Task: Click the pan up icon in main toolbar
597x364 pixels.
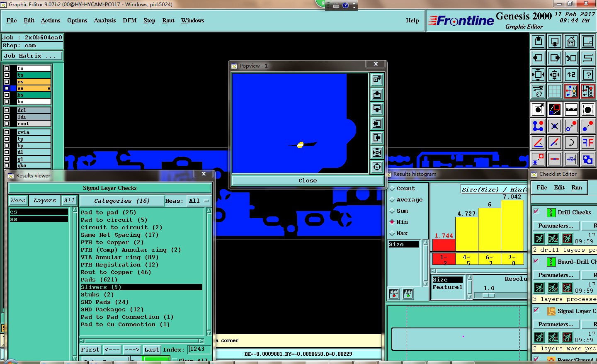Action: 538,41
